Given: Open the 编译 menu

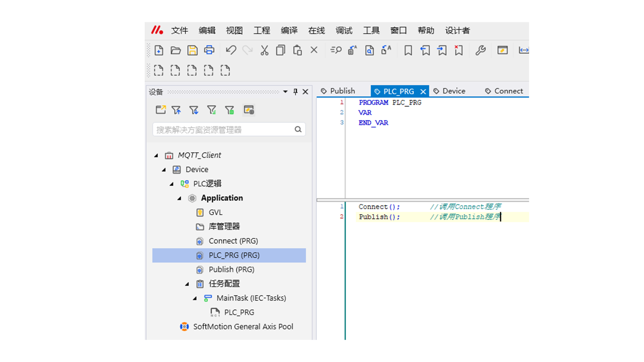Looking at the screenshot, I should 289,31.
